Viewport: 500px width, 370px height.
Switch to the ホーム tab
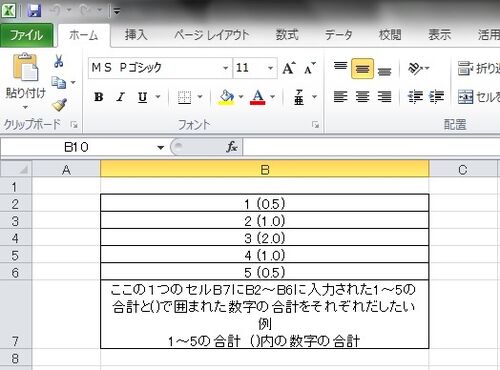pos(84,35)
